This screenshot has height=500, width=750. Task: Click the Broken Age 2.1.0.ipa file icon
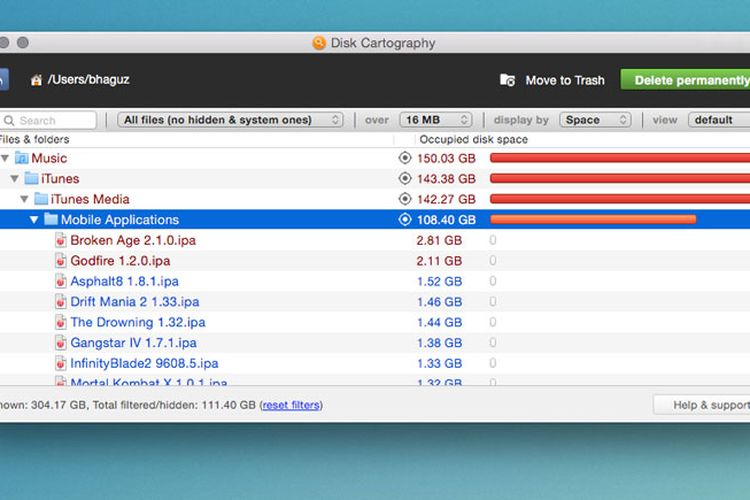pyautogui.click(x=60, y=240)
